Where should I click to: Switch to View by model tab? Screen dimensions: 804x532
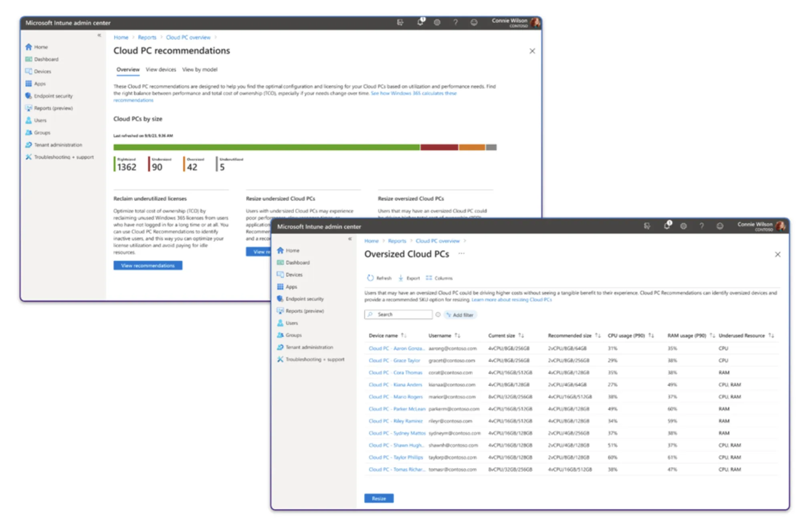pyautogui.click(x=200, y=70)
